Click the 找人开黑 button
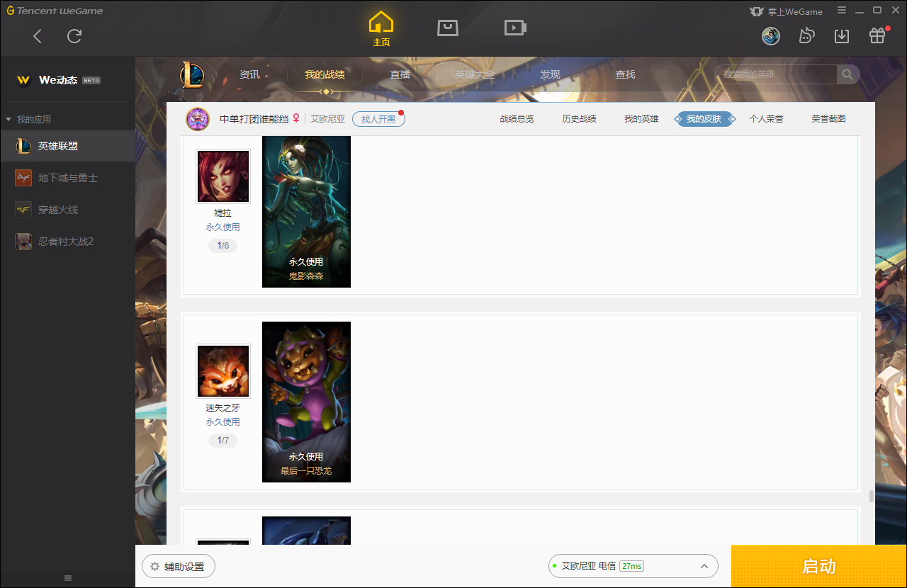The height and width of the screenshot is (588, 907). coord(378,119)
